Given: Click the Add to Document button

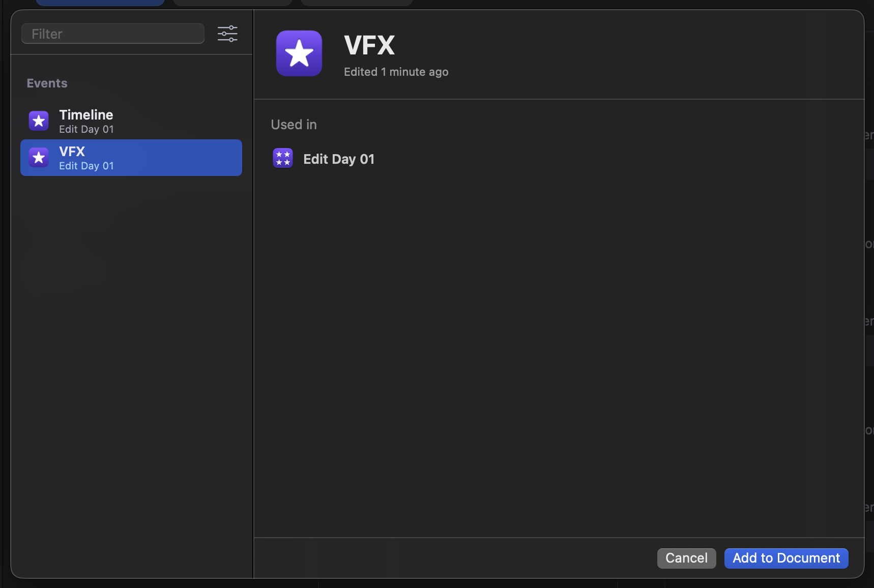Looking at the screenshot, I should (x=786, y=558).
